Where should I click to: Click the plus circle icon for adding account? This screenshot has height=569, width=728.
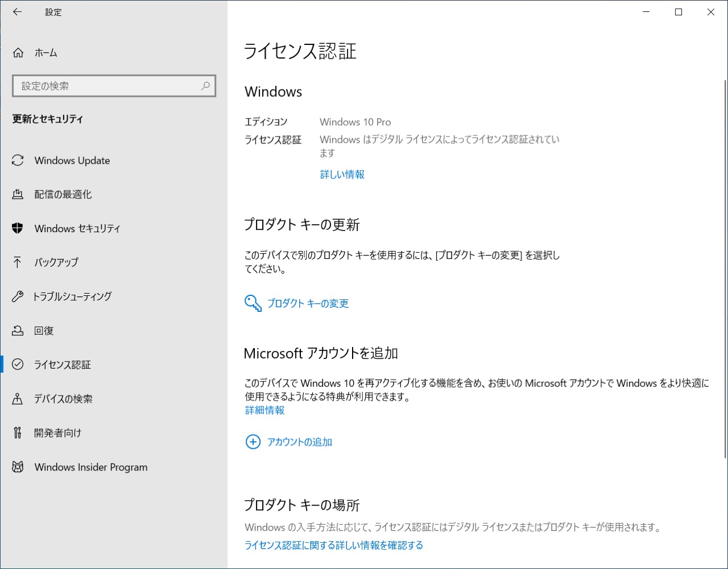(253, 442)
